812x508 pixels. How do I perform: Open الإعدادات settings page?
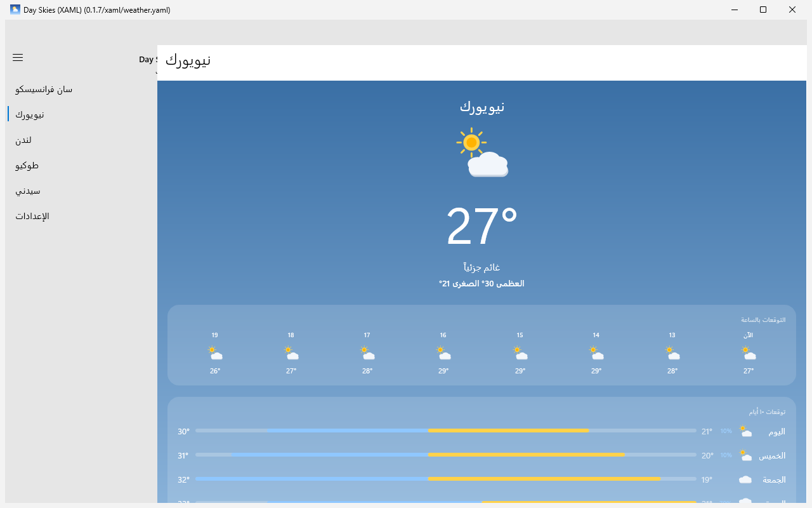[81, 217]
